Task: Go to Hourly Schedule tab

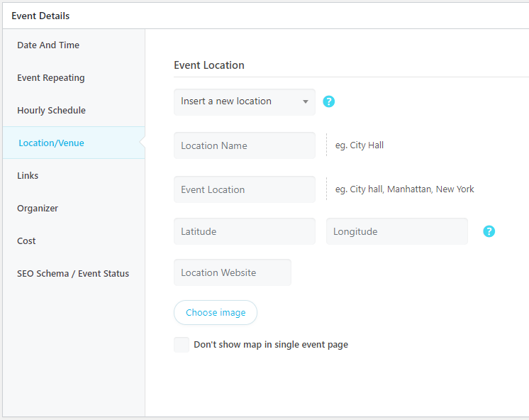Action: pos(51,111)
